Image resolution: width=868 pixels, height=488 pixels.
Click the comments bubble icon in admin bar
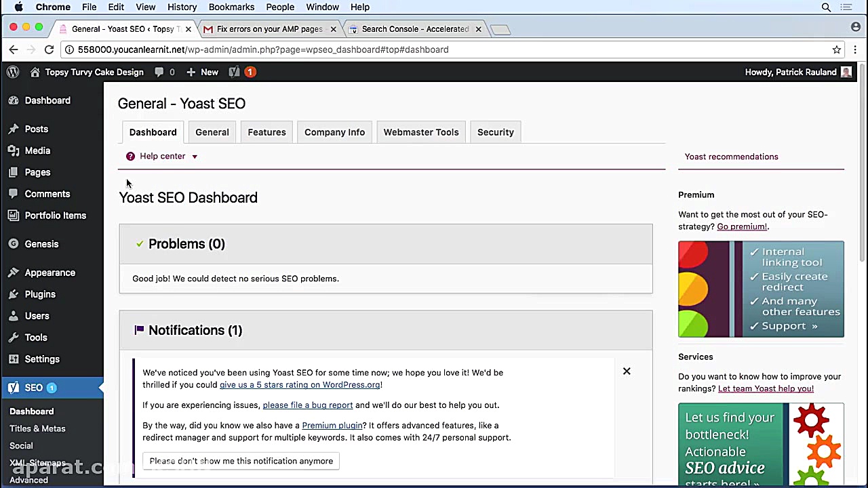tap(159, 72)
